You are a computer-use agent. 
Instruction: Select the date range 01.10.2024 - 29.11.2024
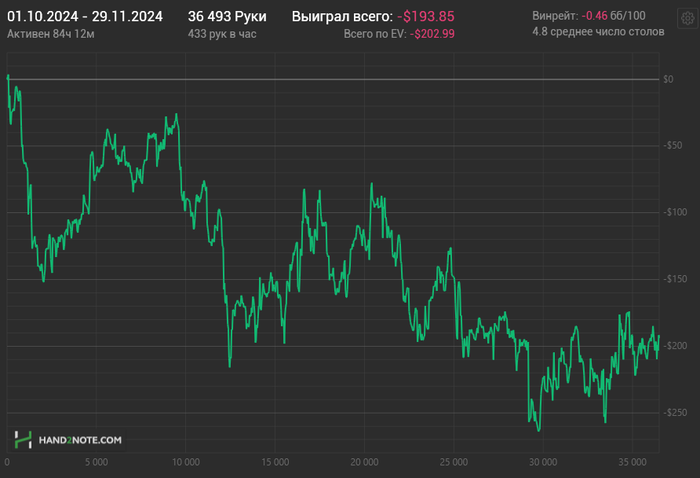click(x=85, y=16)
